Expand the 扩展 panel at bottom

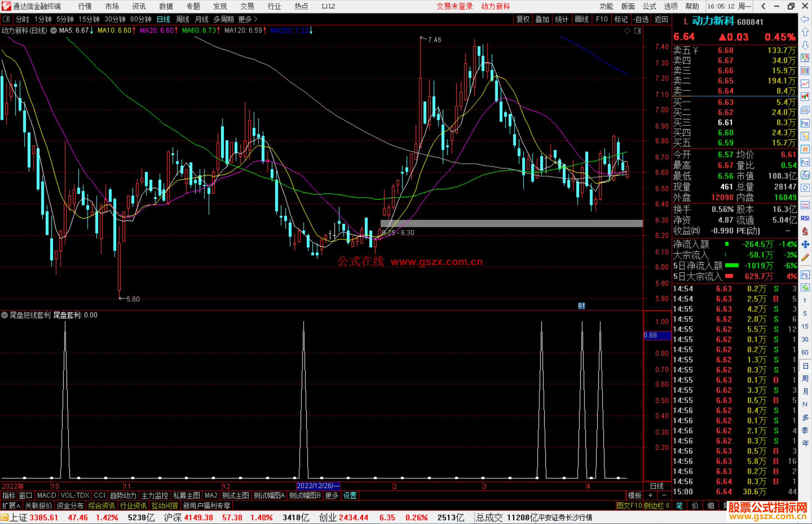click(x=11, y=506)
